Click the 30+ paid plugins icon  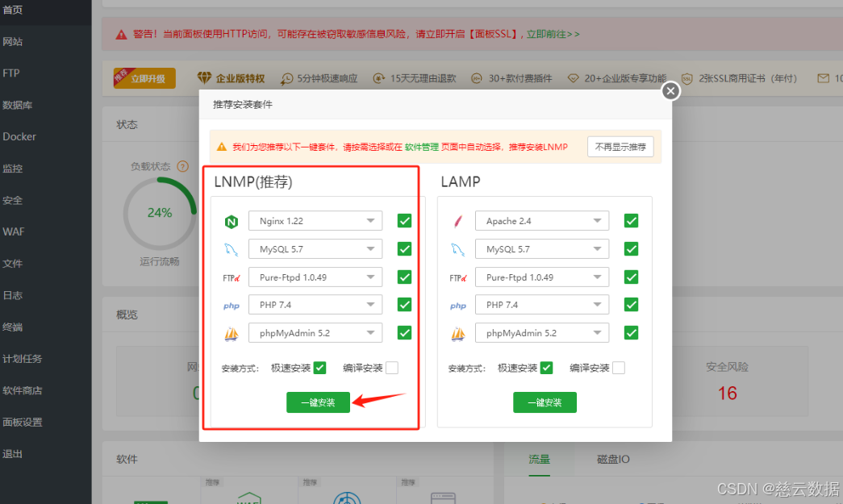(476, 78)
